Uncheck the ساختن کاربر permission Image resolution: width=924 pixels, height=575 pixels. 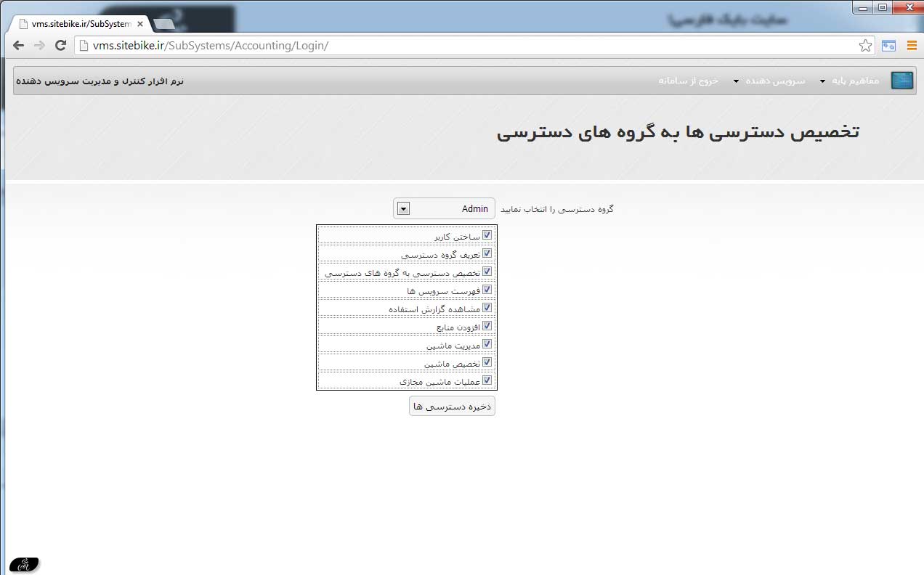click(x=487, y=235)
